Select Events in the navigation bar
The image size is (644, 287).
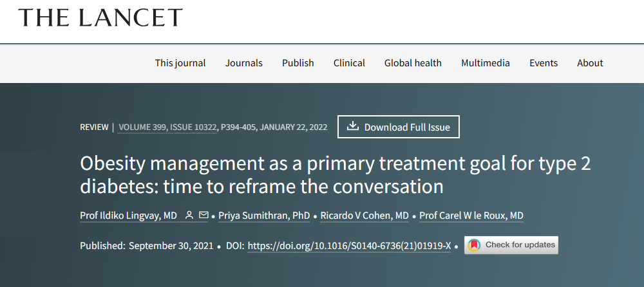coord(544,63)
